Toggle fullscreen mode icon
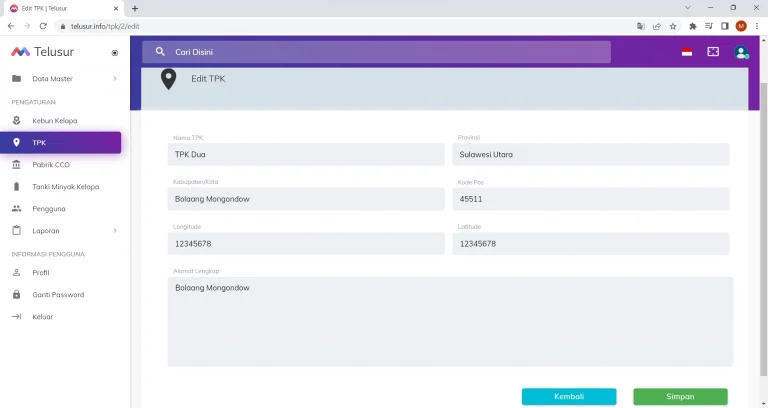768x408 pixels. (x=713, y=52)
